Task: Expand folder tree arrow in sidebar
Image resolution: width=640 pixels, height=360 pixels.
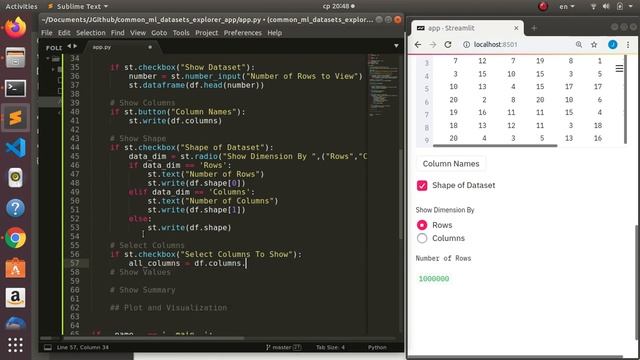Action: pyautogui.click(x=48, y=59)
